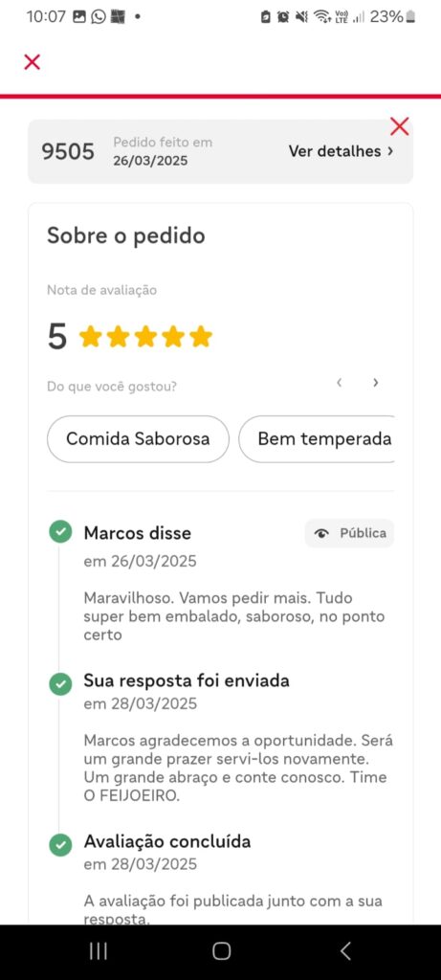This screenshot has height=980, width=441.
Task: Tap the battery 23% indicator
Action: 393,17
